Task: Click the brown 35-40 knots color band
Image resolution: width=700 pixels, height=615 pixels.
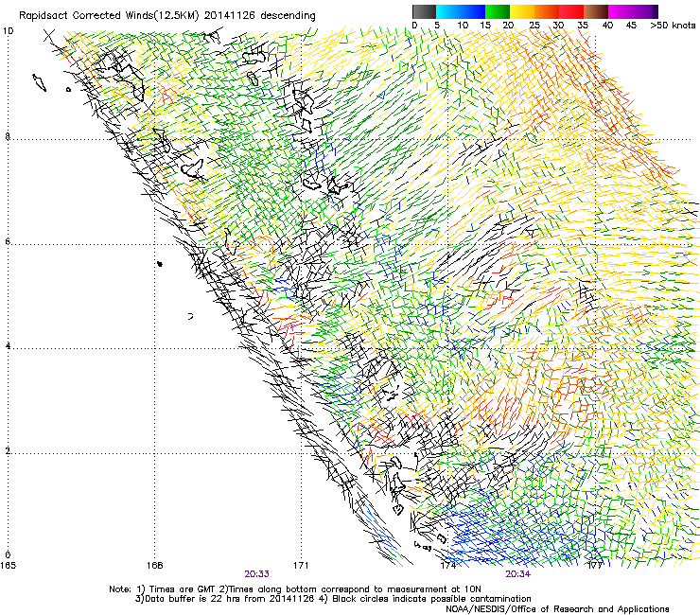Action: coord(596,11)
